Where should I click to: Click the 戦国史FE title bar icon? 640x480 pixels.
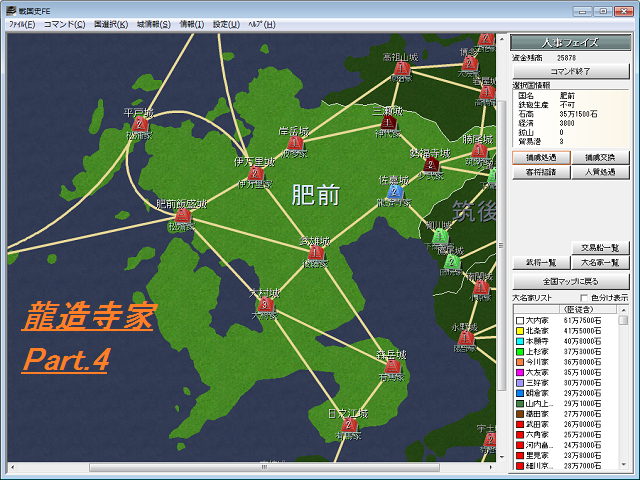tap(11, 11)
